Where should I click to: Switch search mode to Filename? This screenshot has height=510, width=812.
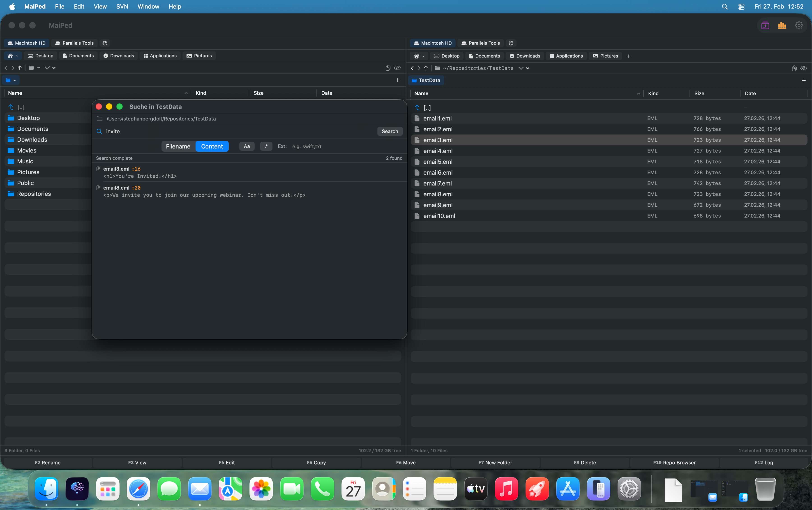(178, 146)
